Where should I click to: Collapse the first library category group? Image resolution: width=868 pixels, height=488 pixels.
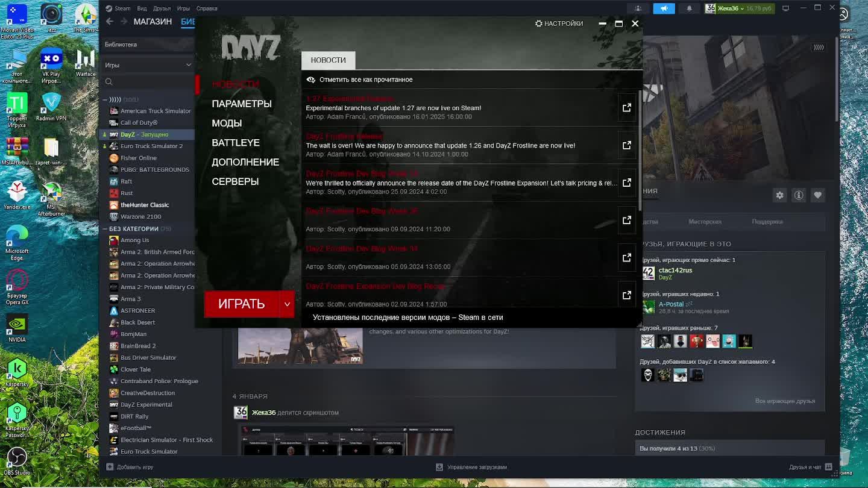click(x=105, y=99)
